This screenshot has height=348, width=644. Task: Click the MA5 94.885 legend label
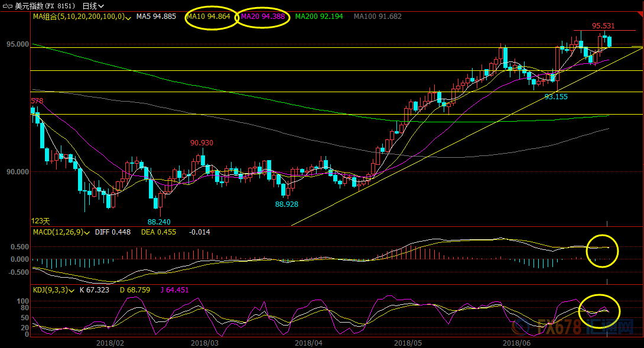pyautogui.click(x=155, y=17)
